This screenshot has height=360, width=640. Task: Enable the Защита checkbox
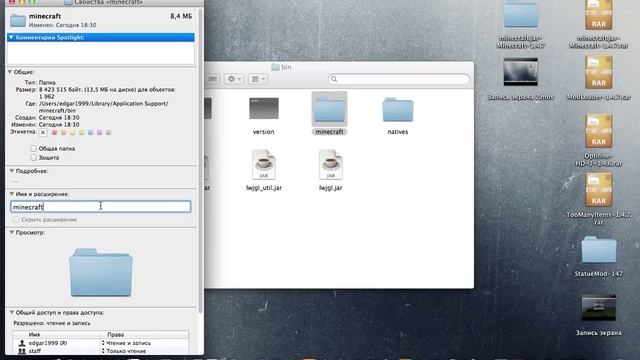[x=33, y=158]
